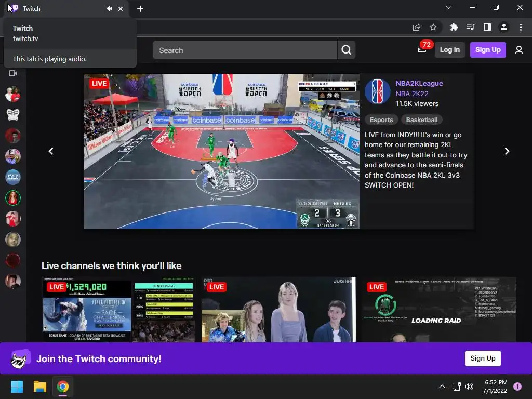532x399 pixels.
Task: Mute the Twitch tab audio icon
Action: pyautogui.click(x=109, y=9)
